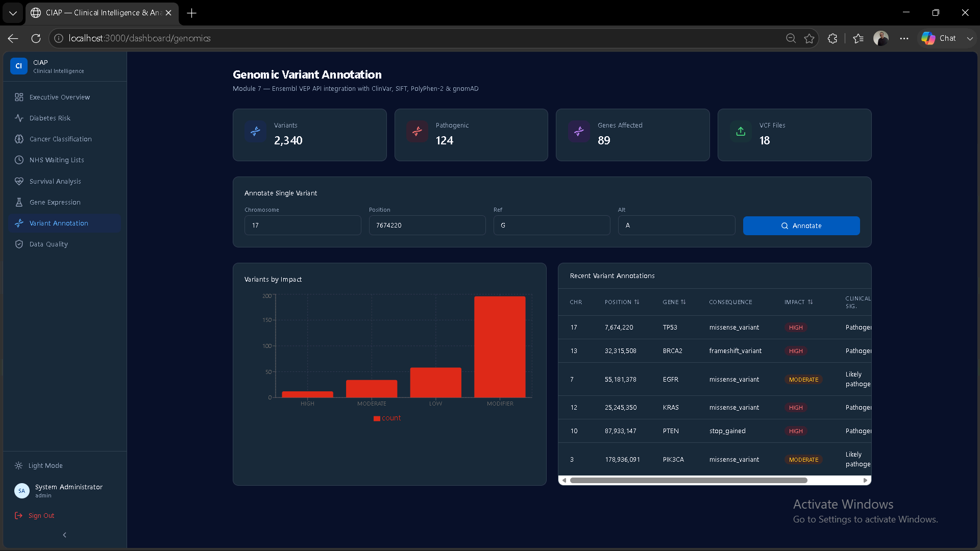Open the Executive Overview dashboard icon

(19, 97)
